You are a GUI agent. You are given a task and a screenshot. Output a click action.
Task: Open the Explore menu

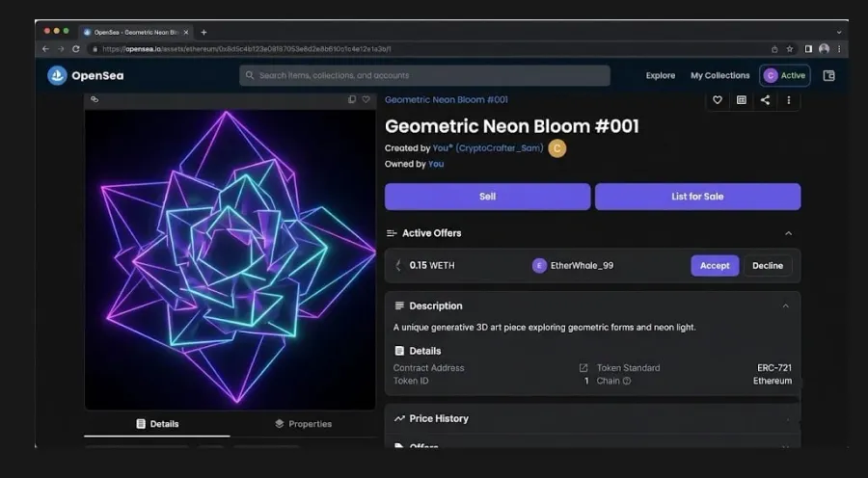pos(661,76)
